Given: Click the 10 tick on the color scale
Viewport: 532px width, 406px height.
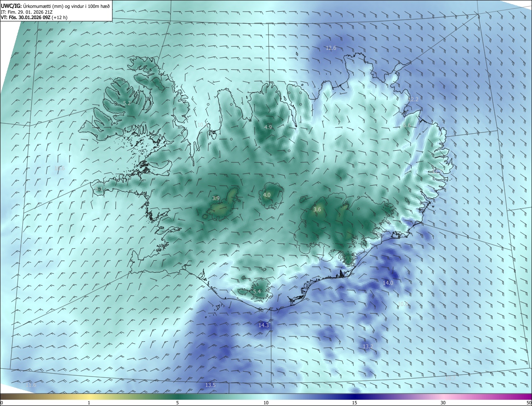Looking at the screenshot, I should pyautogui.click(x=266, y=403).
